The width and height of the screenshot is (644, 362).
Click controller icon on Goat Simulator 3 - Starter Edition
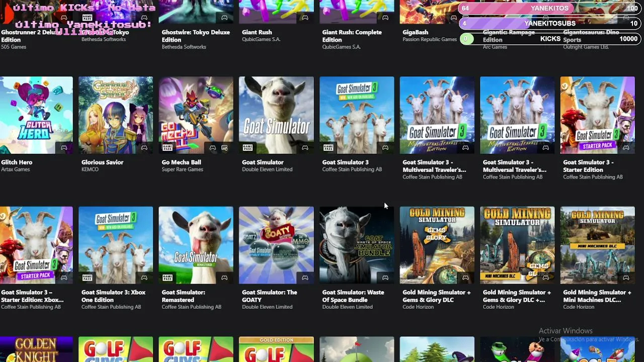(x=626, y=148)
